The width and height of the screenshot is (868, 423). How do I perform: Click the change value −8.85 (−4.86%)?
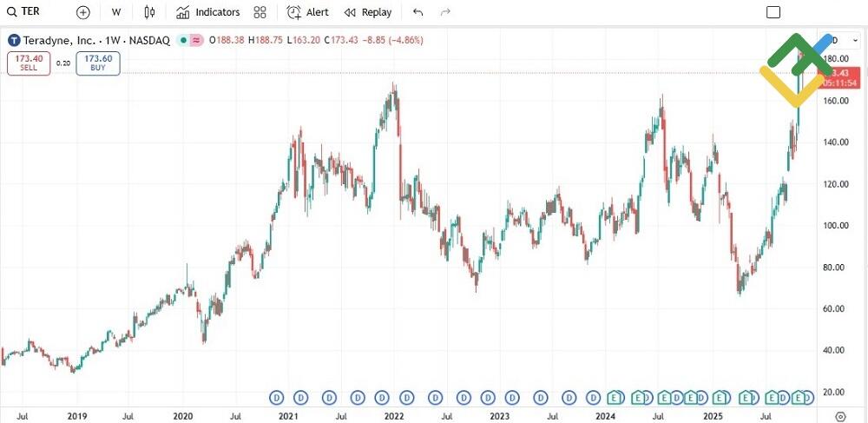tap(393, 41)
